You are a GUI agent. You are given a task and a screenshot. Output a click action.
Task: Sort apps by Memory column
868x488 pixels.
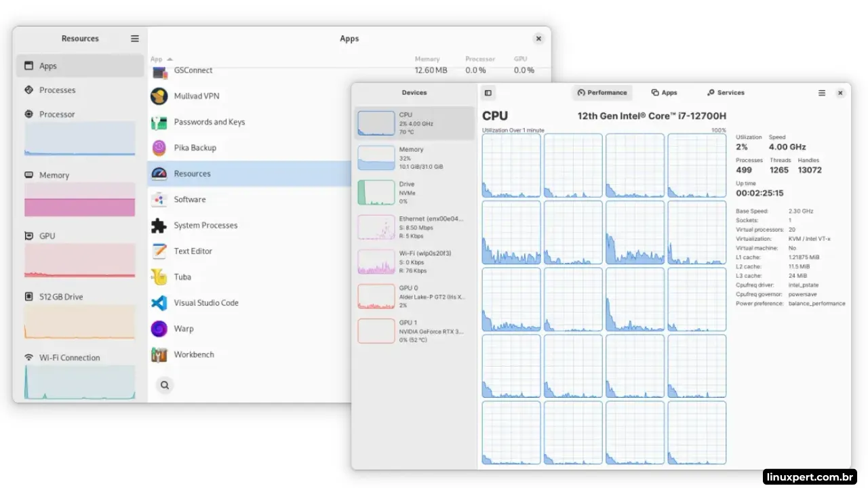(427, 59)
